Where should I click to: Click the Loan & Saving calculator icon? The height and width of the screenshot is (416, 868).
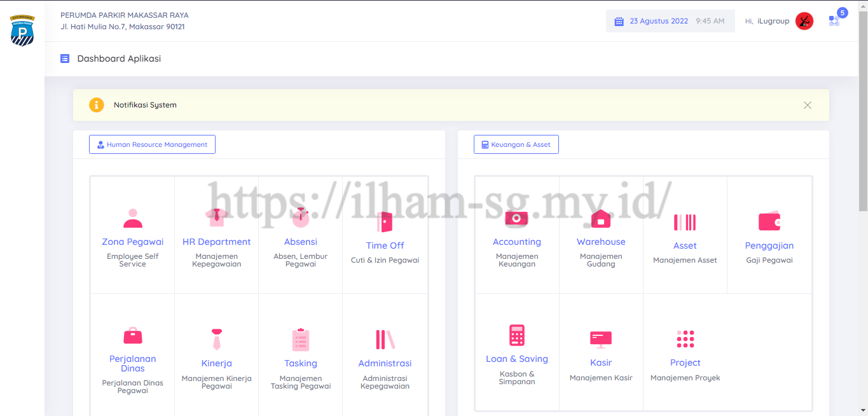516,335
